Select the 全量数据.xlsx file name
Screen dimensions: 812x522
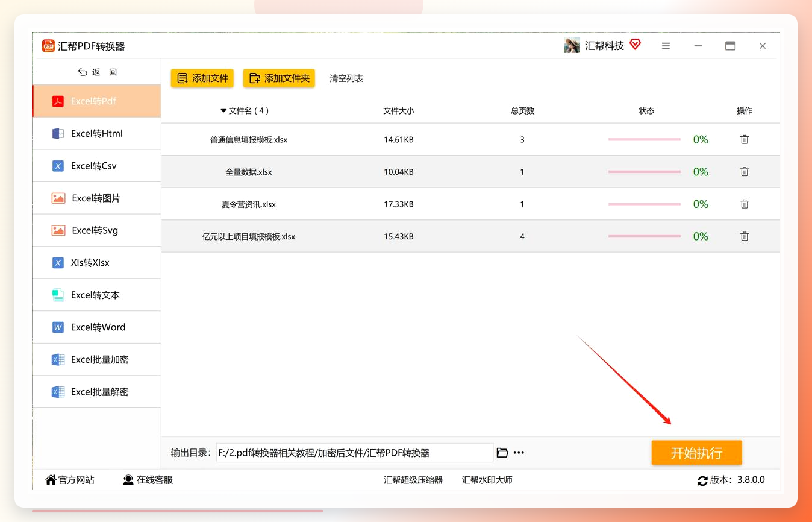click(x=249, y=172)
